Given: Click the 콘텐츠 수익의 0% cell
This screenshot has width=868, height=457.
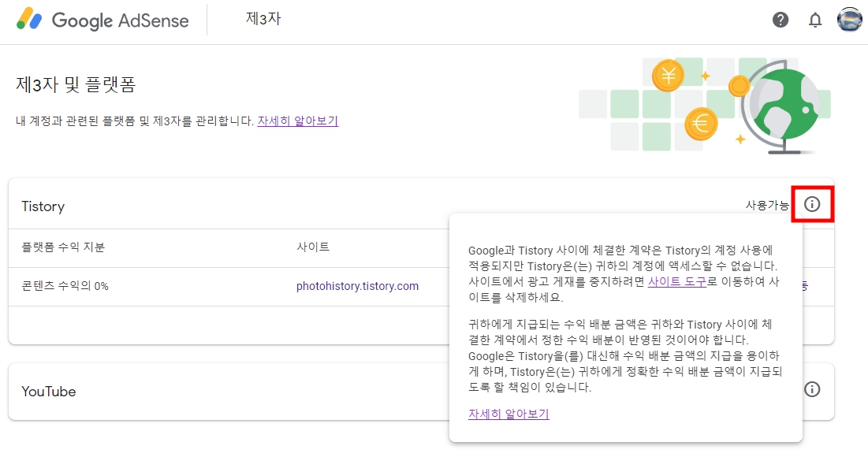Looking at the screenshot, I should pyautogui.click(x=65, y=286).
